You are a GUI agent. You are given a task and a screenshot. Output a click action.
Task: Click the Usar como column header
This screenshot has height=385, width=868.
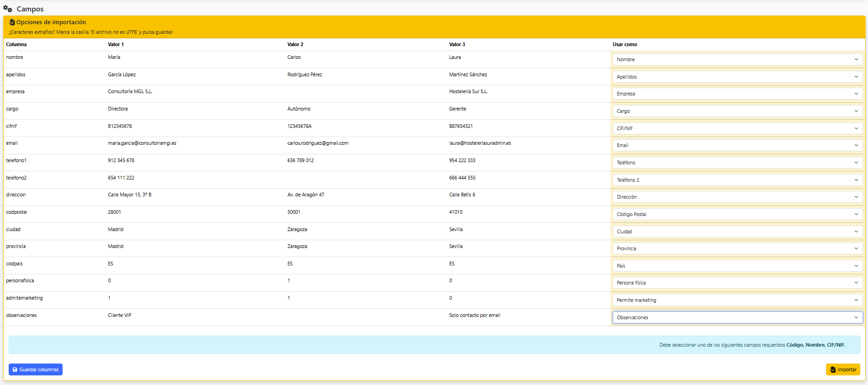(x=625, y=44)
